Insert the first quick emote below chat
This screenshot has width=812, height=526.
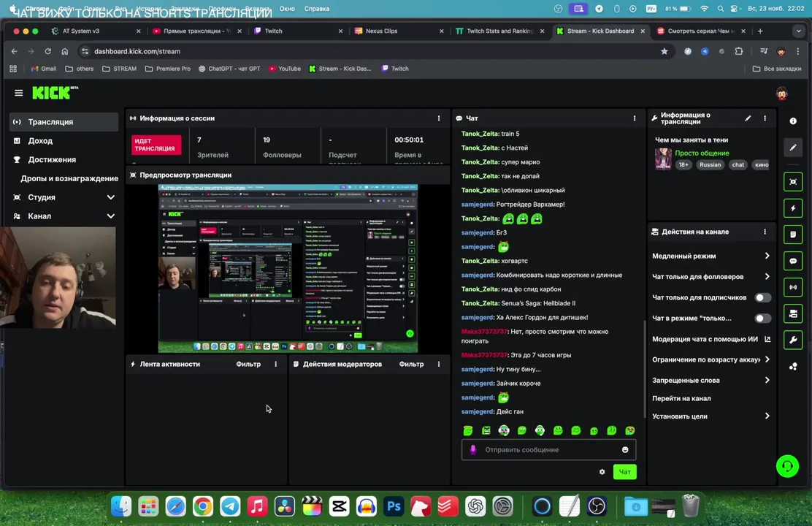[468, 430]
